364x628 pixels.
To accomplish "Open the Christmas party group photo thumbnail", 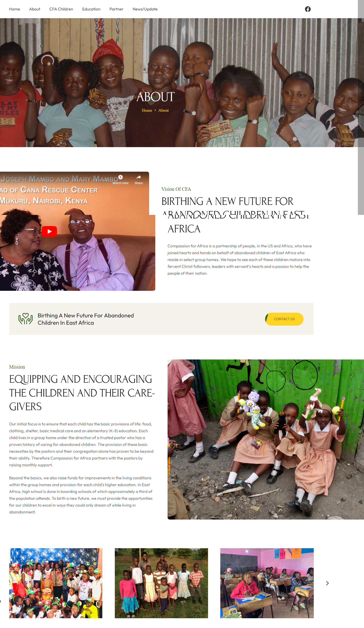I will pos(56,583).
